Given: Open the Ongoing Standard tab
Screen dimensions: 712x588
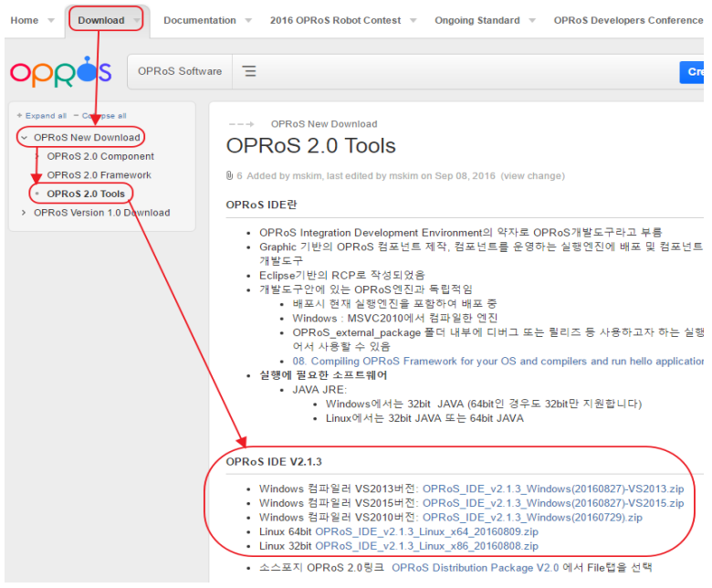Looking at the screenshot, I should pos(477,20).
